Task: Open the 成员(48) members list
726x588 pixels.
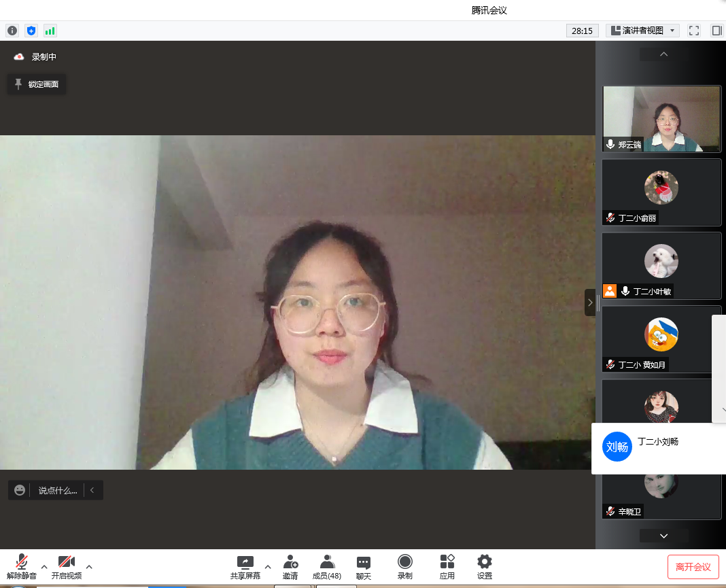Action: 327,567
